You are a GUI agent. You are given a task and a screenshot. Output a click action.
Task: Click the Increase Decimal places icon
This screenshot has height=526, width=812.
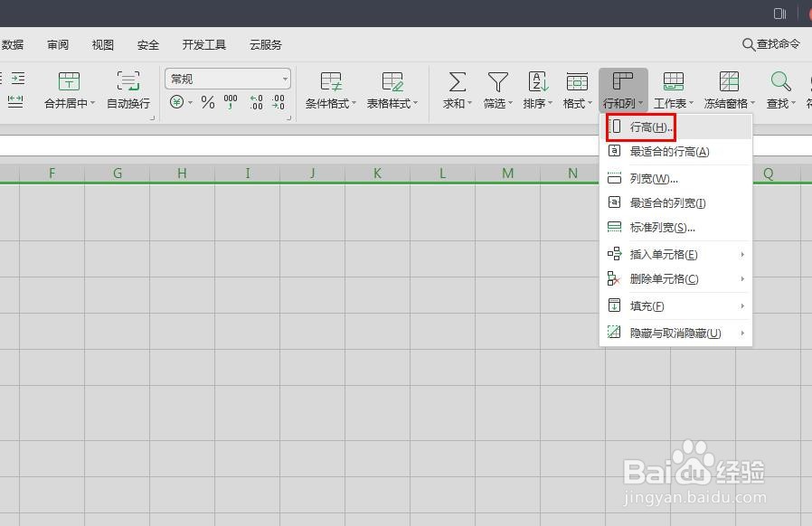point(254,102)
